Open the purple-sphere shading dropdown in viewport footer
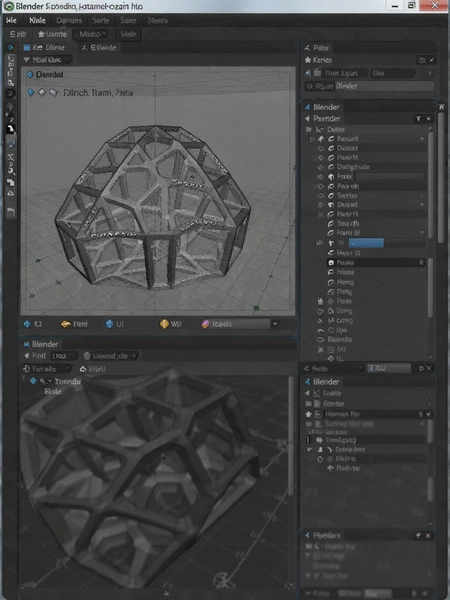This screenshot has width=450, height=600. coord(235,324)
